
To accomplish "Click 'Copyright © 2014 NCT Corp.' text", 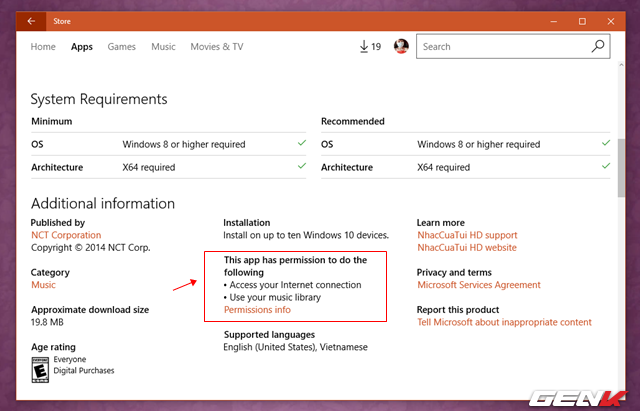I will 91,247.
